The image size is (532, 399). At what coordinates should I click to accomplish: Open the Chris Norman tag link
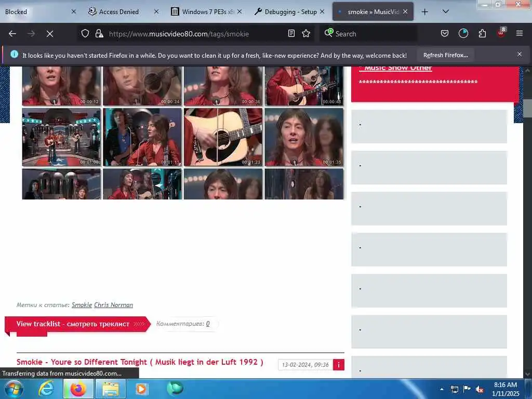pos(113,304)
